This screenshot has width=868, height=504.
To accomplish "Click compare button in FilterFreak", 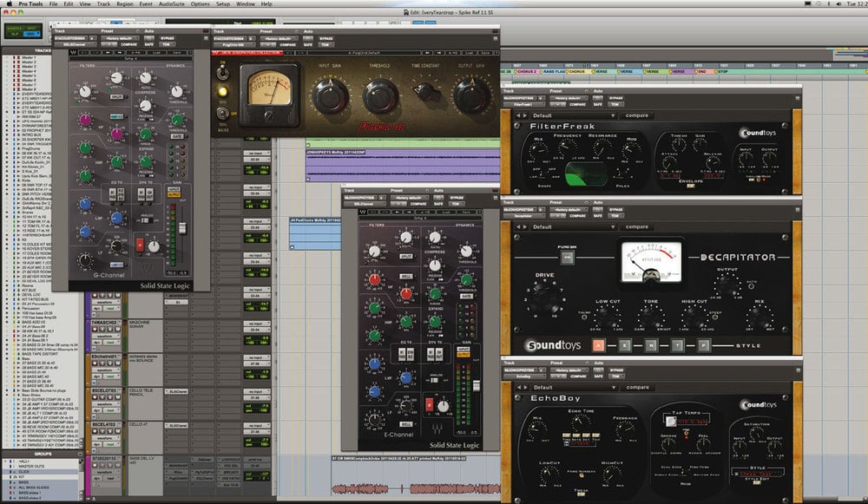I will [x=636, y=115].
